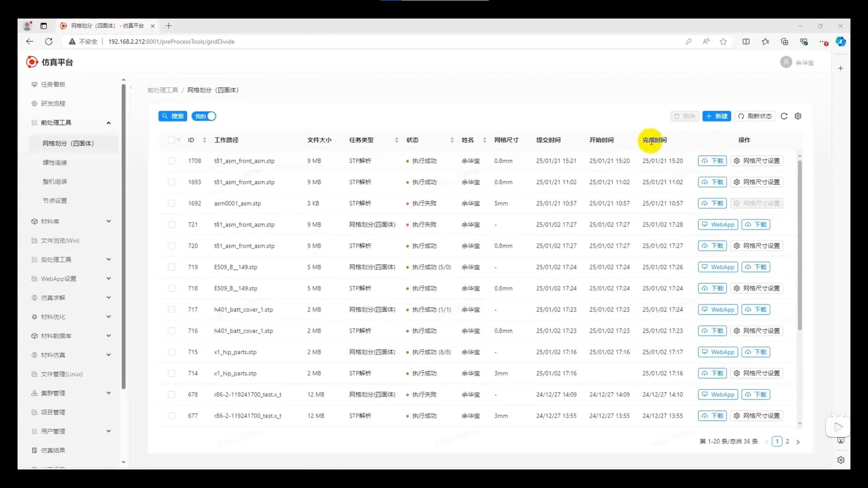The image size is (868, 488).
Task: Open the 螺栓连接 sidebar item
Action: tap(55, 163)
